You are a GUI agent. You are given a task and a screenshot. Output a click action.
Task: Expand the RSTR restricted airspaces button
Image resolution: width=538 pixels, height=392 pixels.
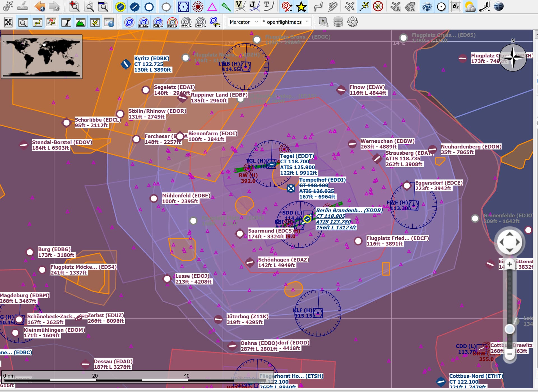[172, 22]
